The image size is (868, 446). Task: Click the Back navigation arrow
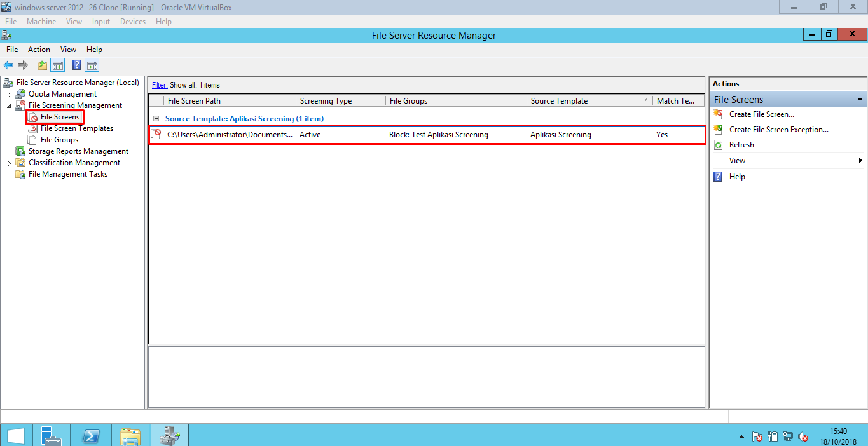[x=8, y=64]
